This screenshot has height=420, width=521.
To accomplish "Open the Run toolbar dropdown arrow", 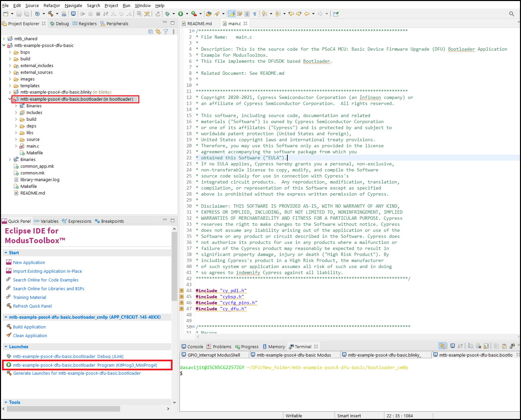I will click(187, 14).
